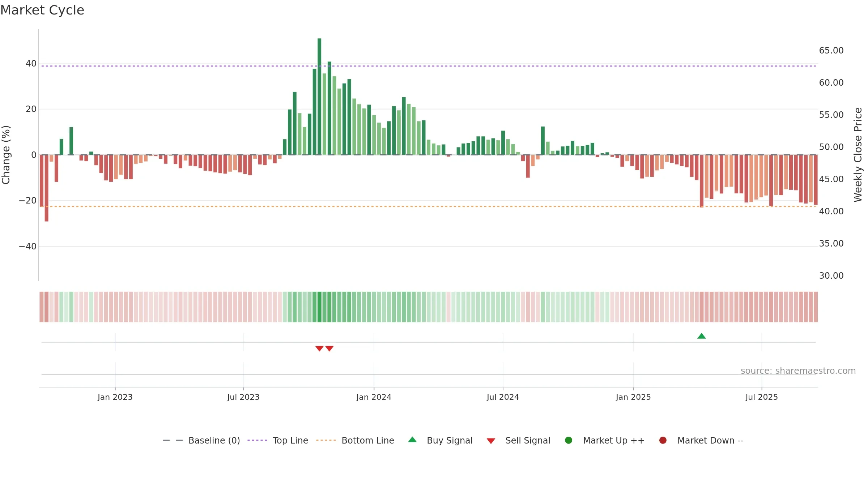
Task: Click the Jan 2024 axis label
Action: (374, 397)
